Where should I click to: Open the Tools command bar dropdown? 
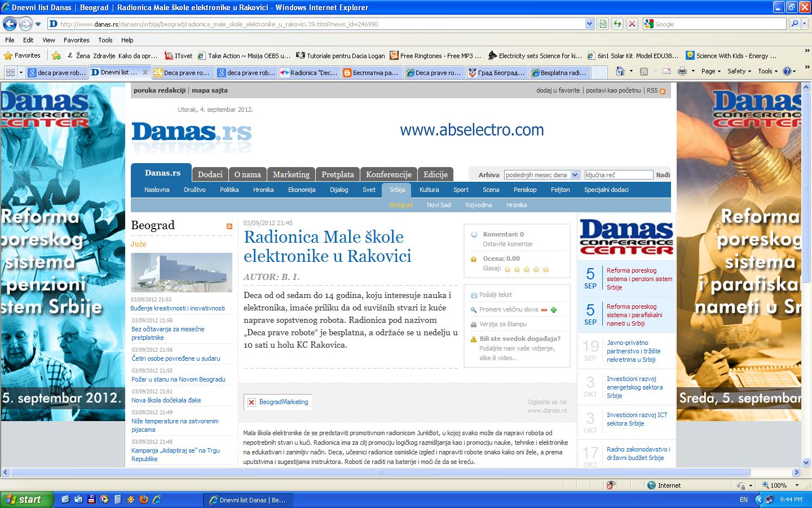pos(768,71)
